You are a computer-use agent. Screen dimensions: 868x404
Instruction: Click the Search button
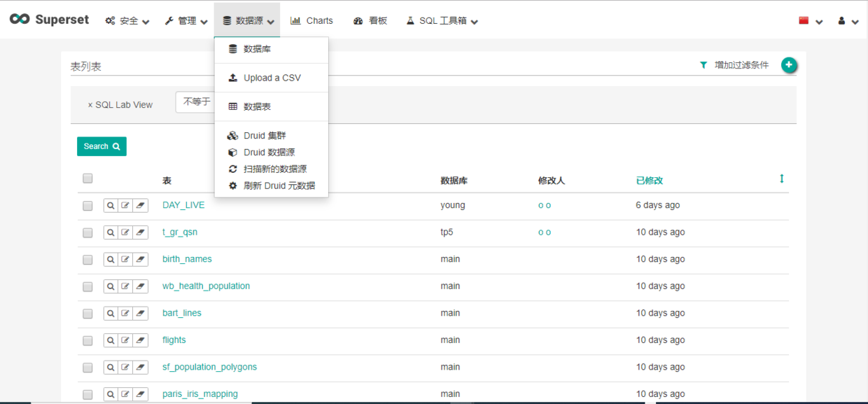(101, 146)
